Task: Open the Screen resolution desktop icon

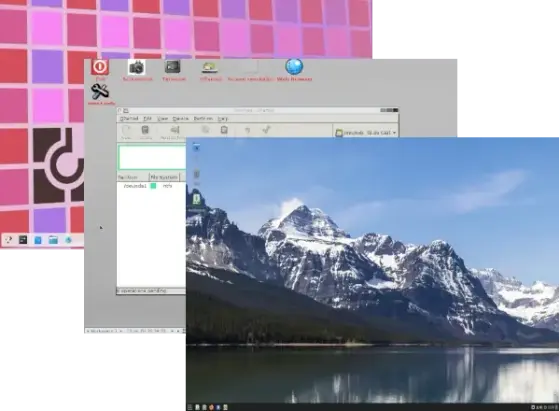Action: [250, 67]
